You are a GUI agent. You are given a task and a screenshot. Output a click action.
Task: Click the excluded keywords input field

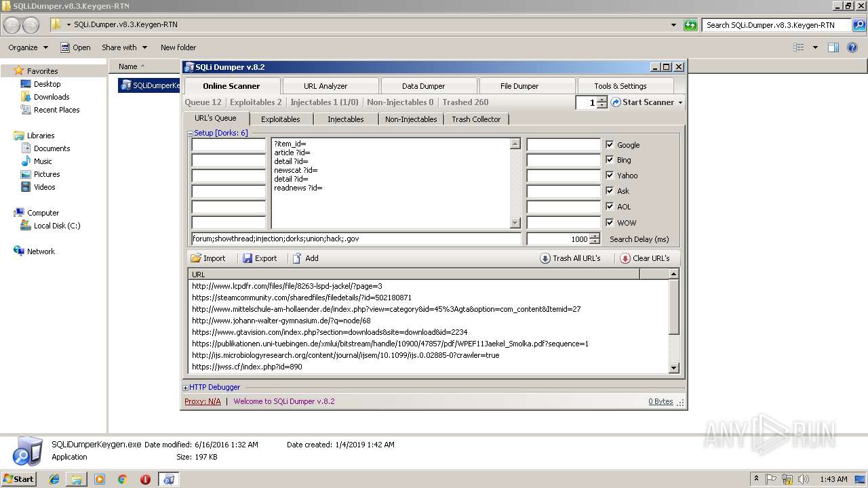coord(357,239)
